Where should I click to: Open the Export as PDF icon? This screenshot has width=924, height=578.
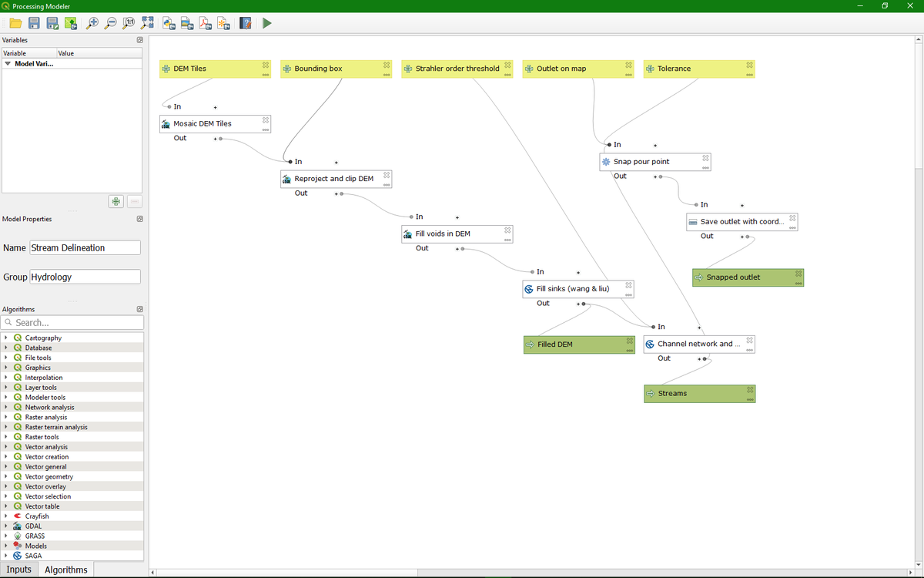coord(206,23)
